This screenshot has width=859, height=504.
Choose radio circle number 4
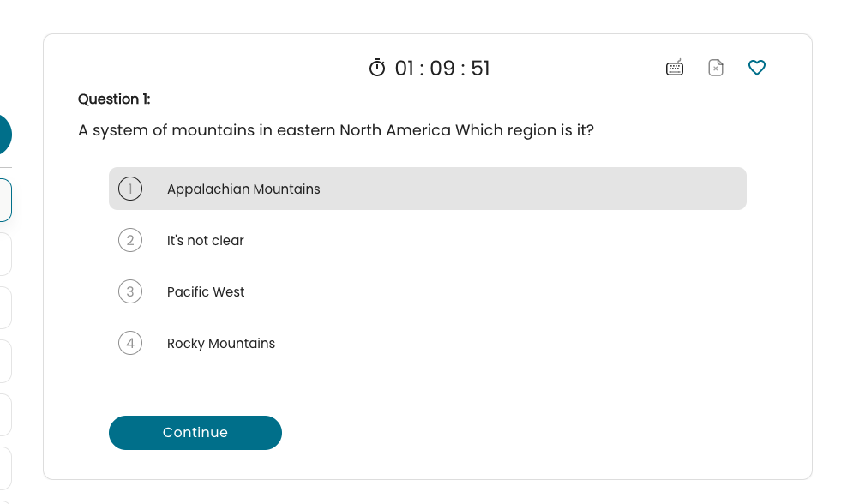coord(130,343)
